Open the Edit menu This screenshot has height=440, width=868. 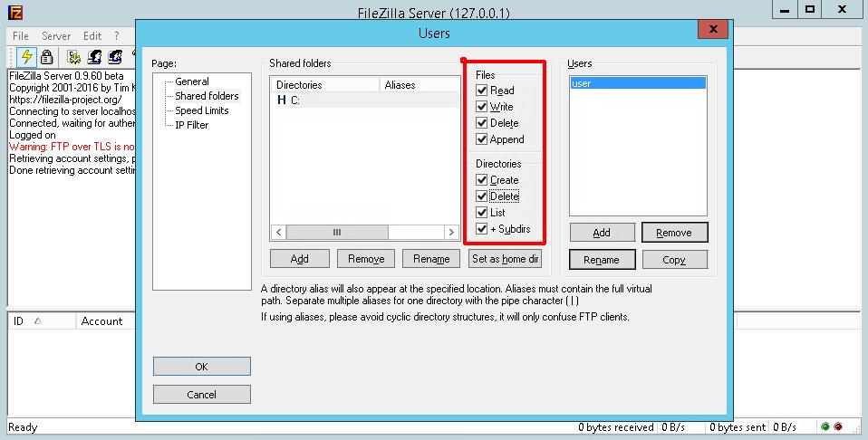[92, 36]
